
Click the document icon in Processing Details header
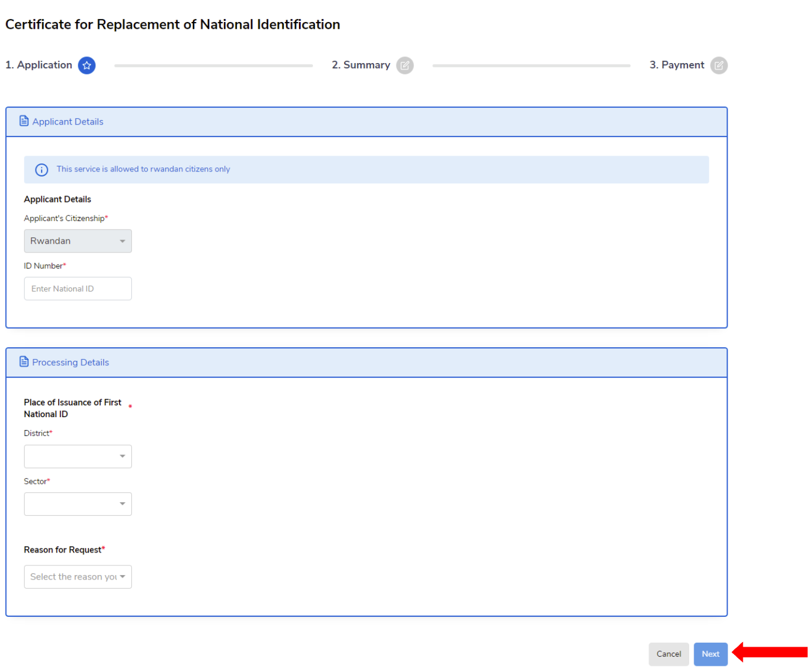point(24,361)
